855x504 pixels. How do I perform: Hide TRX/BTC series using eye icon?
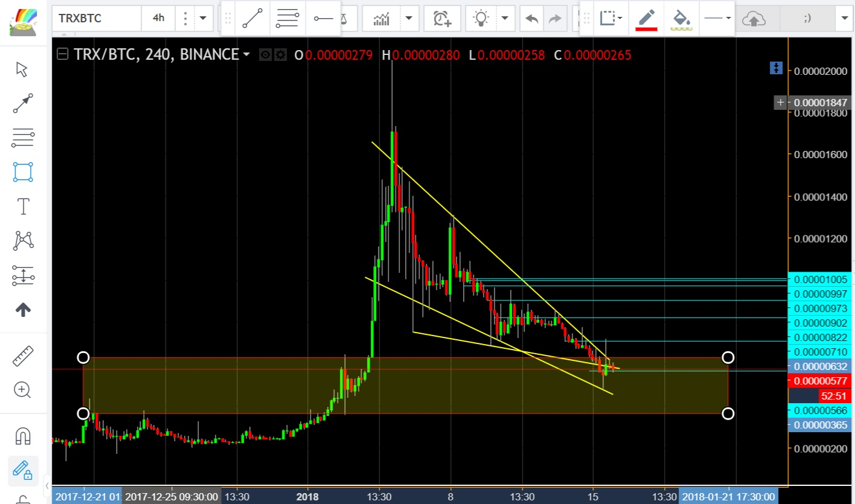click(x=265, y=55)
